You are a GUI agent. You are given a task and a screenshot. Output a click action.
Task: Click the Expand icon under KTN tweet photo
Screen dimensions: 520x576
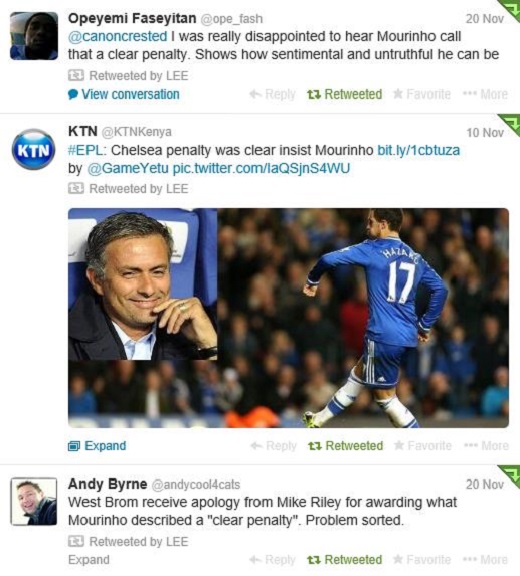[x=74, y=446]
